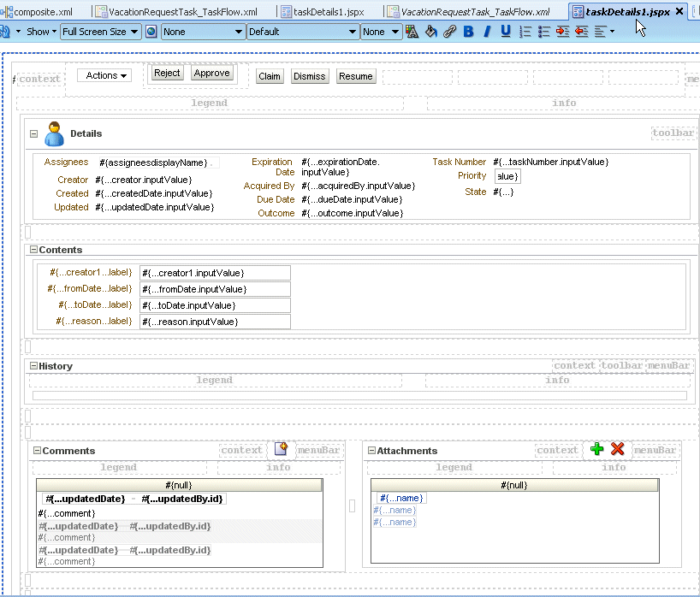Collapse the Contents section

coord(33,250)
